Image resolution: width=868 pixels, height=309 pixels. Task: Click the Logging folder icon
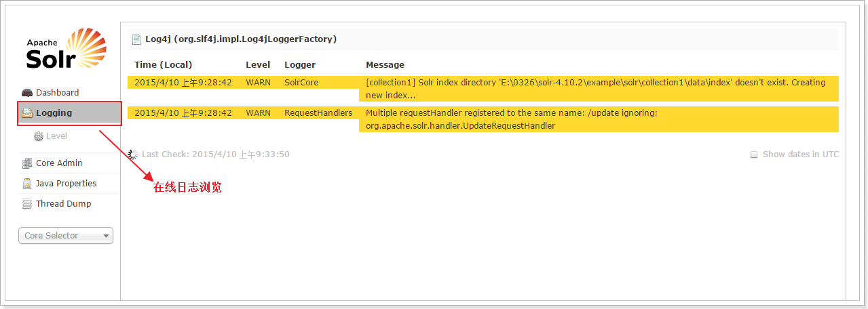pos(27,113)
